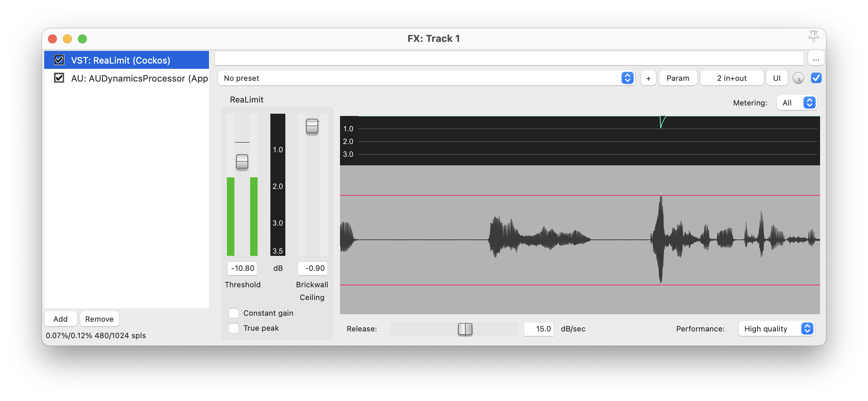Viewport: 868px width, 401px height.
Task: Click the FX comment text field at top
Action: point(509,59)
